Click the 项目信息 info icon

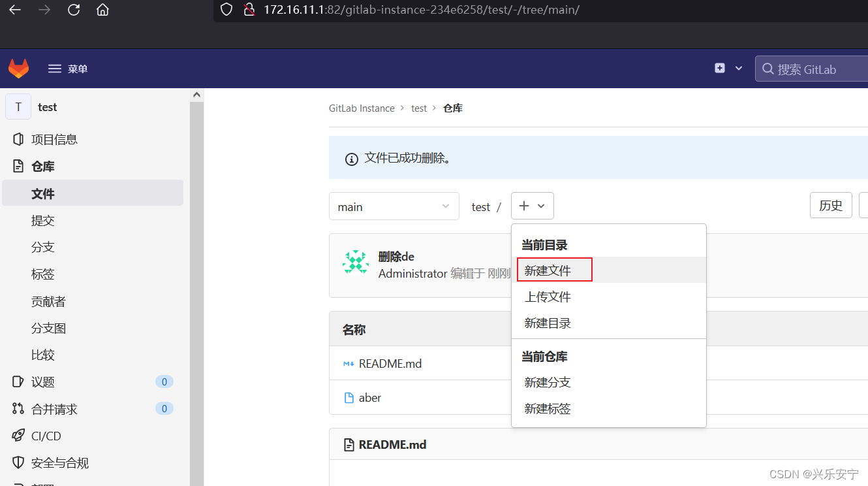[x=18, y=139]
